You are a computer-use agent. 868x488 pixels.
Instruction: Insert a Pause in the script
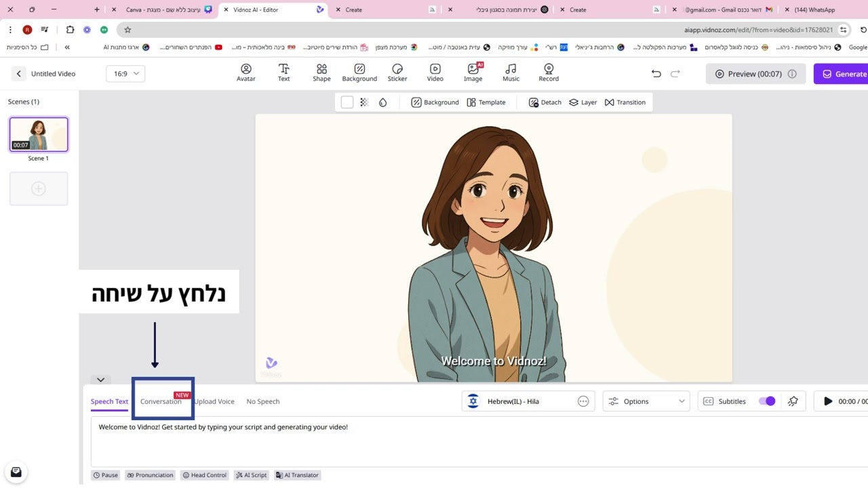coord(105,475)
